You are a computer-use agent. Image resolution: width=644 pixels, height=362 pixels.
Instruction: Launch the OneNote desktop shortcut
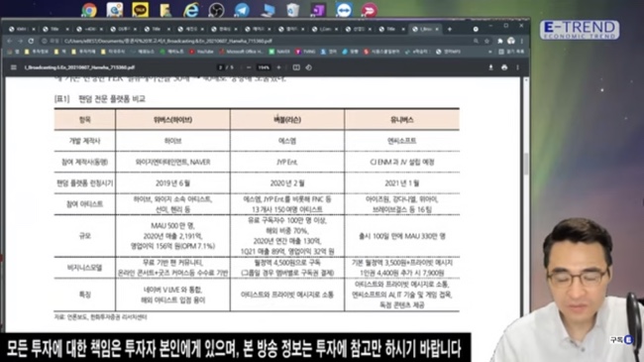click(318, 10)
